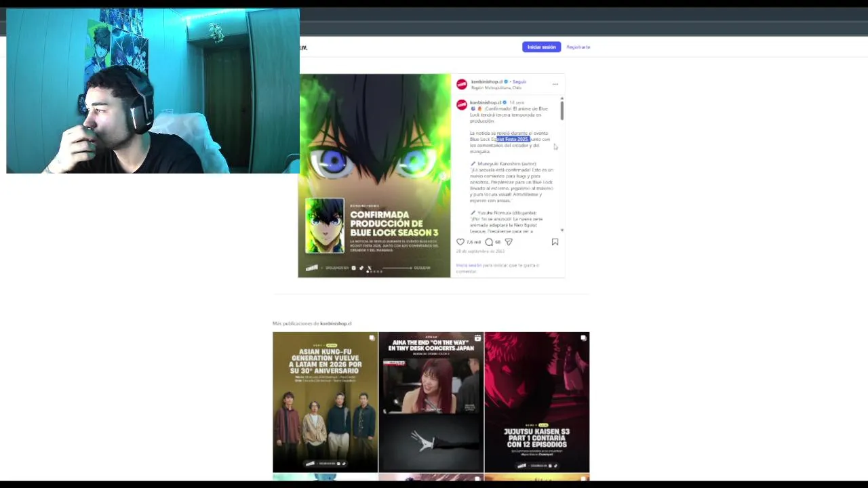The image size is (868, 488).
Task: Like the post with the heart icon
Action: coord(460,242)
